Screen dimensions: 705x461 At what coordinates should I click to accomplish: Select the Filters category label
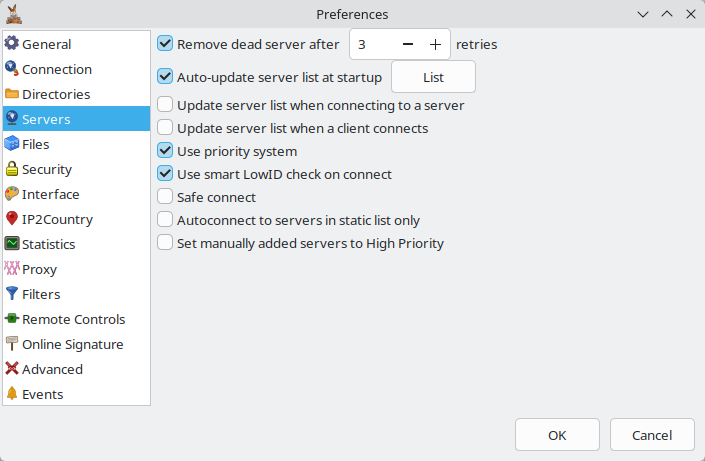(x=41, y=294)
